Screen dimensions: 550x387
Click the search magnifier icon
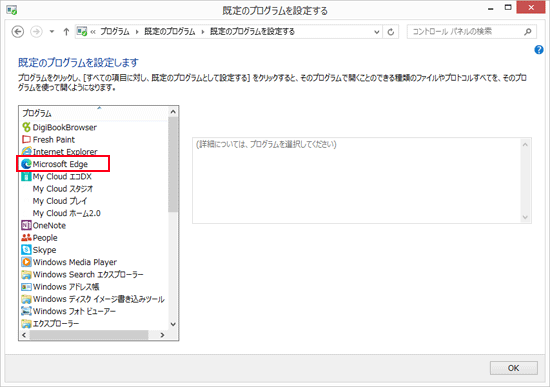point(528,32)
